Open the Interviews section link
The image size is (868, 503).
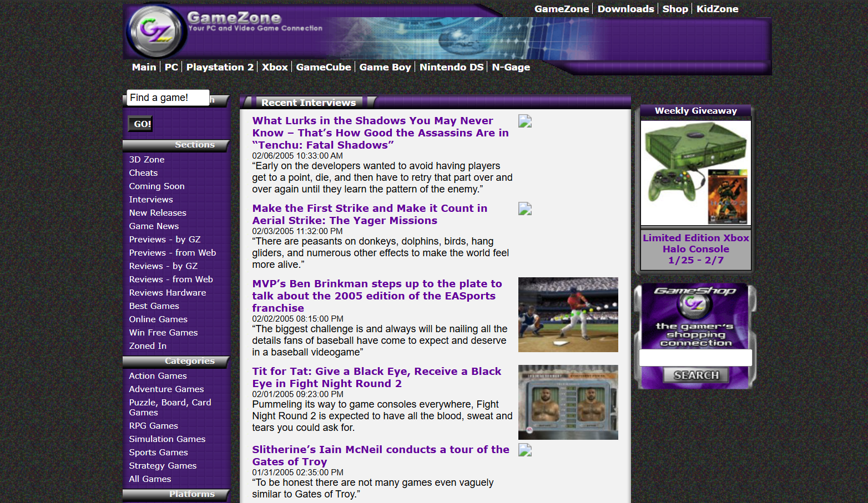click(151, 200)
